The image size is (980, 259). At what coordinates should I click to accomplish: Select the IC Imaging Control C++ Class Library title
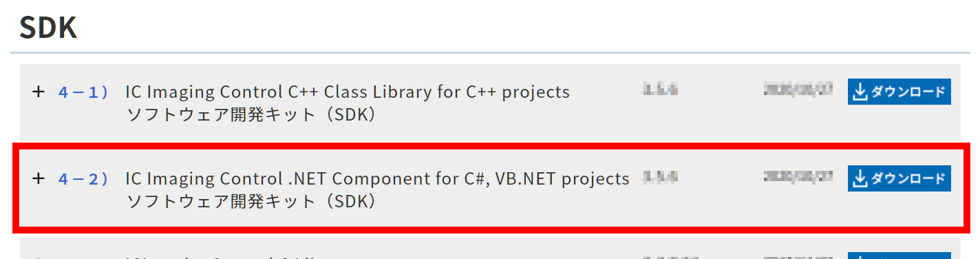pos(348,92)
